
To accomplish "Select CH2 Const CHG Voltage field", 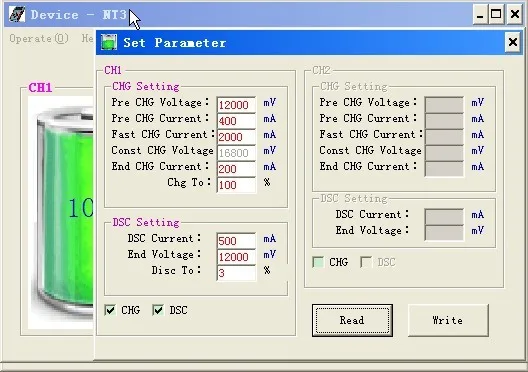I will point(444,153).
